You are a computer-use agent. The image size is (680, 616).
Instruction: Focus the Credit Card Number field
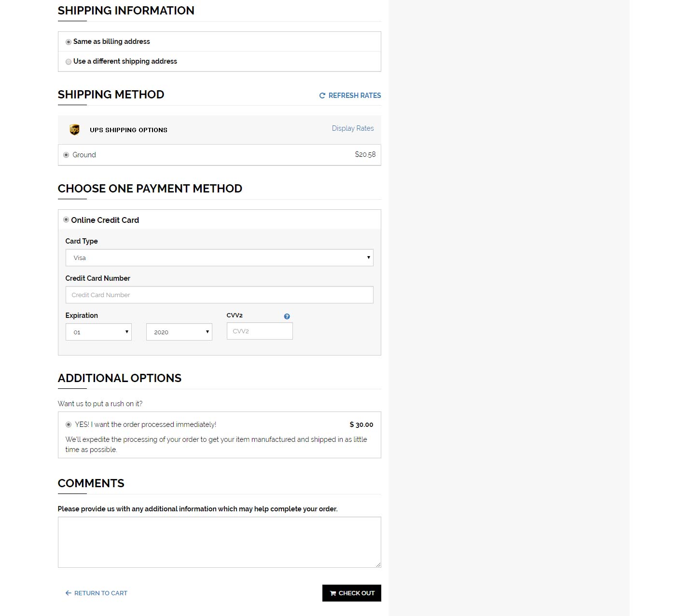pyautogui.click(x=219, y=295)
